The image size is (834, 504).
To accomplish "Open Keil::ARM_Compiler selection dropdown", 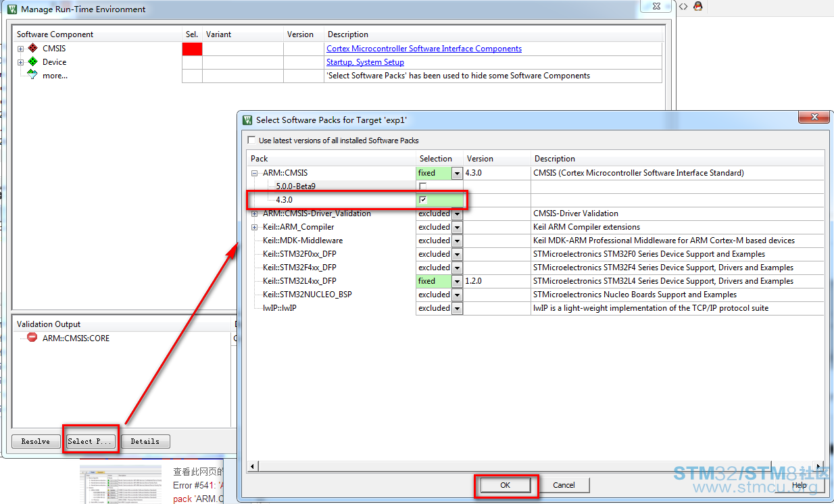I will [x=458, y=227].
